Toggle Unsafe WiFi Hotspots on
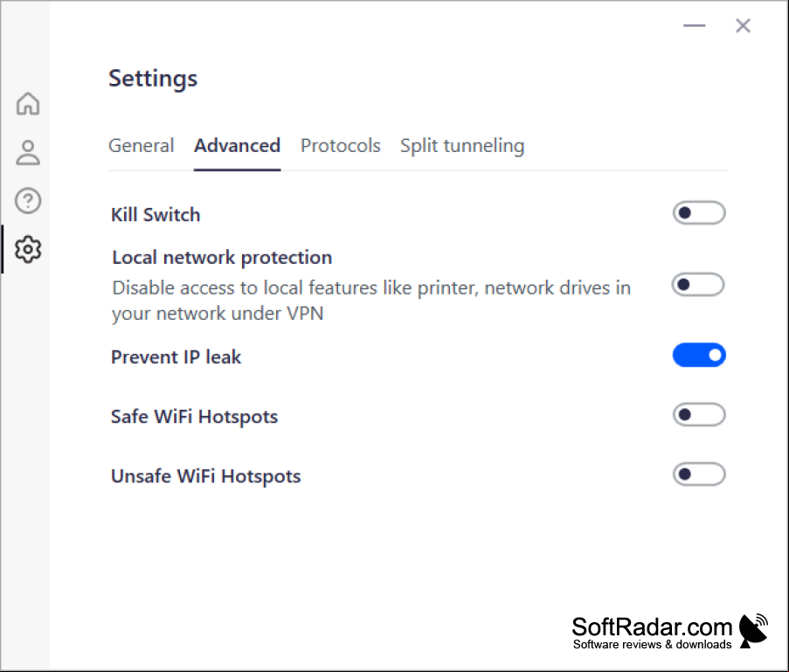This screenshot has height=672, width=789. 699,475
